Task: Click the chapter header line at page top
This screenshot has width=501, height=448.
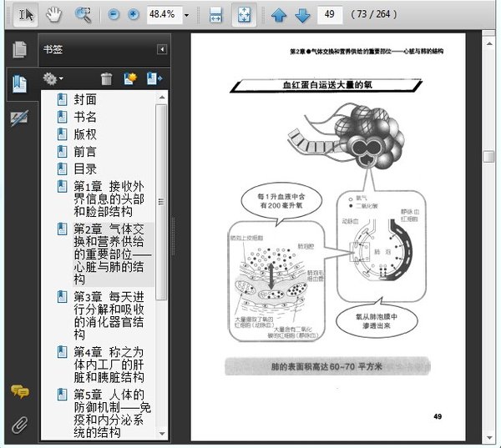Action: [x=367, y=52]
